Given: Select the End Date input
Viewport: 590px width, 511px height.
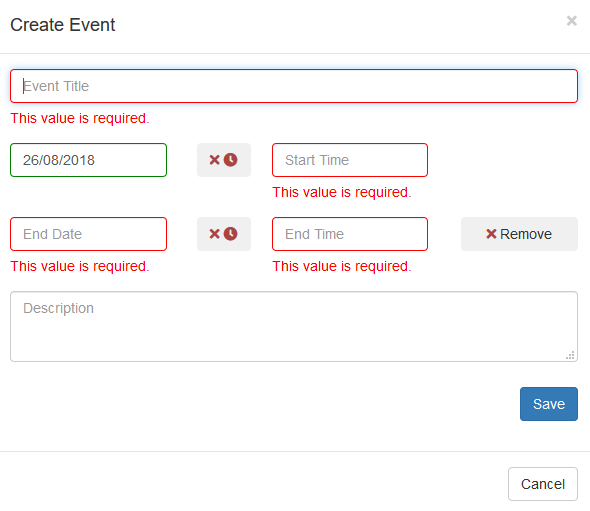Looking at the screenshot, I should click(x=88, y=234).
